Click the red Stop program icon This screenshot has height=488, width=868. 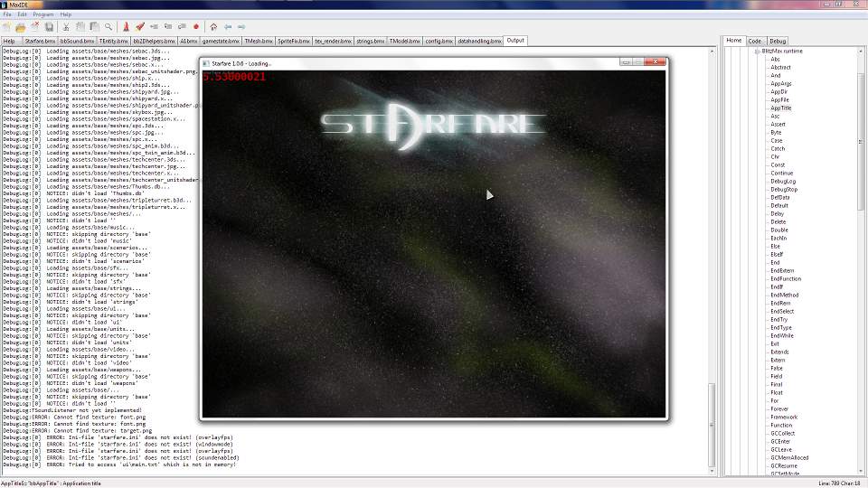tap(195, 27)
